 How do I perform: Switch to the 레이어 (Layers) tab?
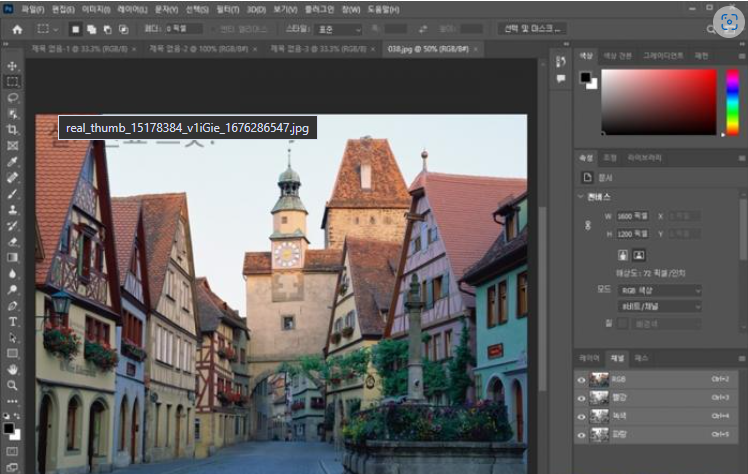588,357
